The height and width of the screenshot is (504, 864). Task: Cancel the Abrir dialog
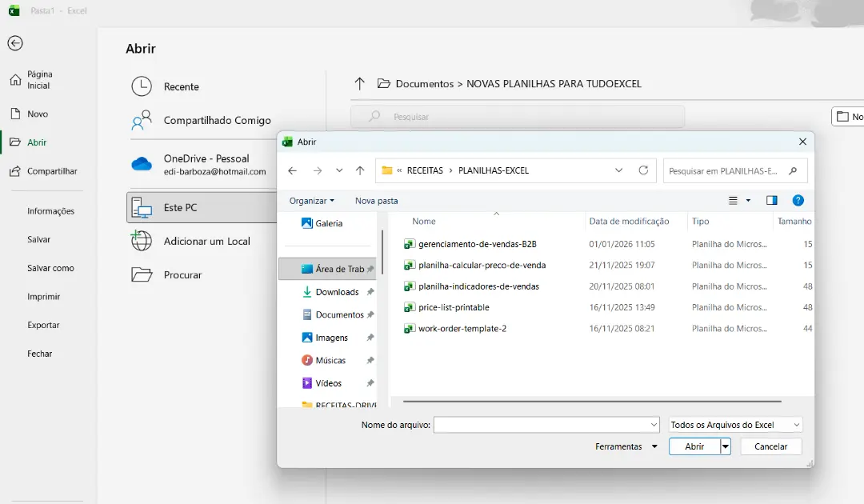[x=770, y=446]
